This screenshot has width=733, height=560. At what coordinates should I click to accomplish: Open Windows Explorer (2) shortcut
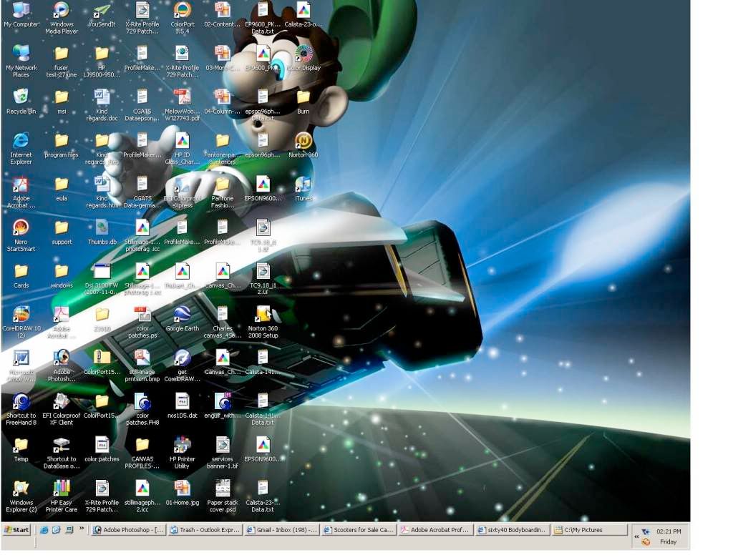[x=21, y=496]
